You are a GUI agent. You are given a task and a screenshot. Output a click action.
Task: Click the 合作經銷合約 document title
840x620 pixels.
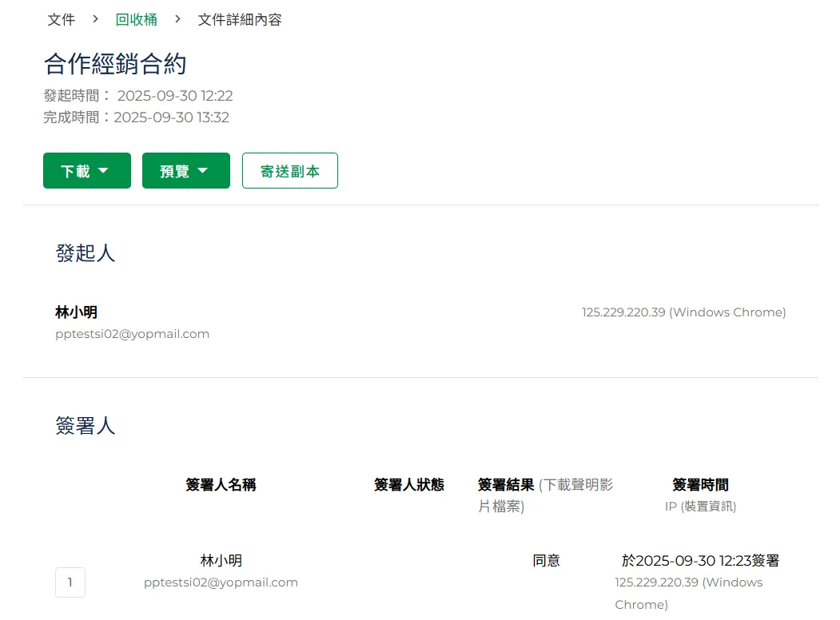115,64
